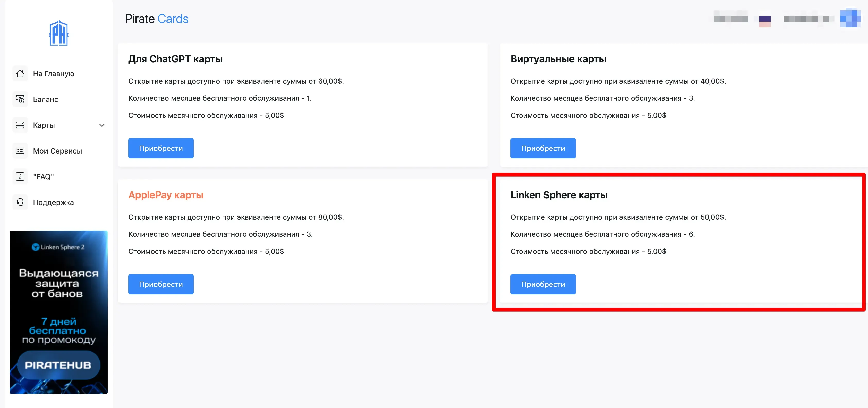The image size is (868, 408).
Task: Click Приобрести under Для ChatGPT карты
Action: [161, 148]
